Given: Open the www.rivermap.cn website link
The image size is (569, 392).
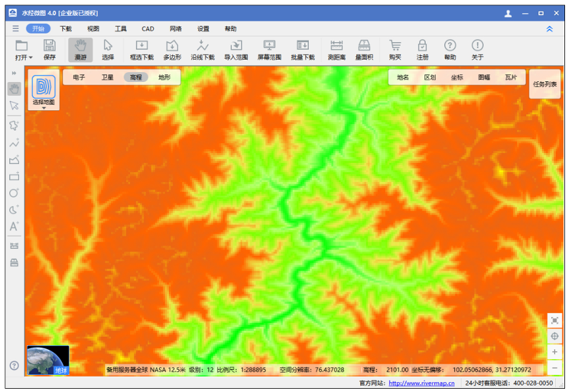Looking at the screenshot, I should pos(421,383).
